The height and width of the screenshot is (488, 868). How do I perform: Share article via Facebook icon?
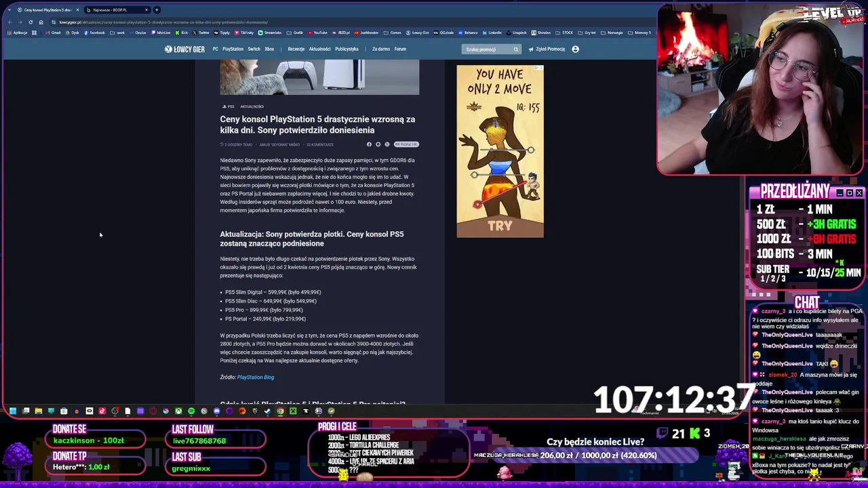click(x=369, y=144)
